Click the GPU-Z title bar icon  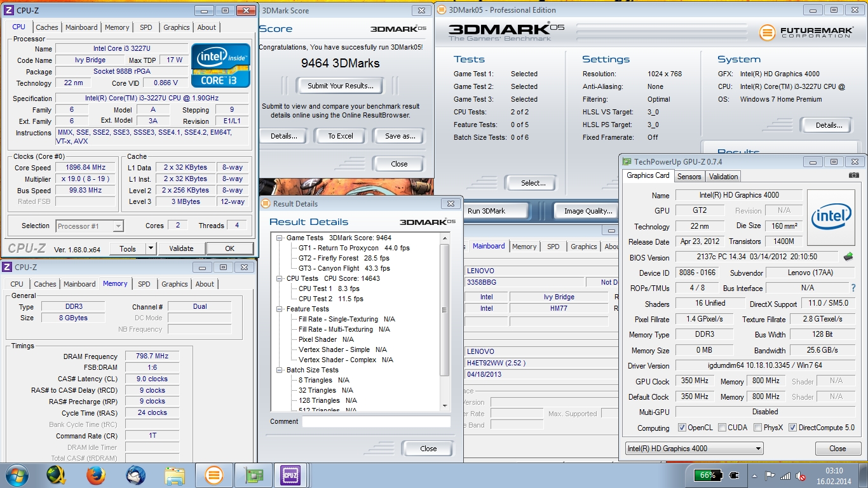(627, 162)
